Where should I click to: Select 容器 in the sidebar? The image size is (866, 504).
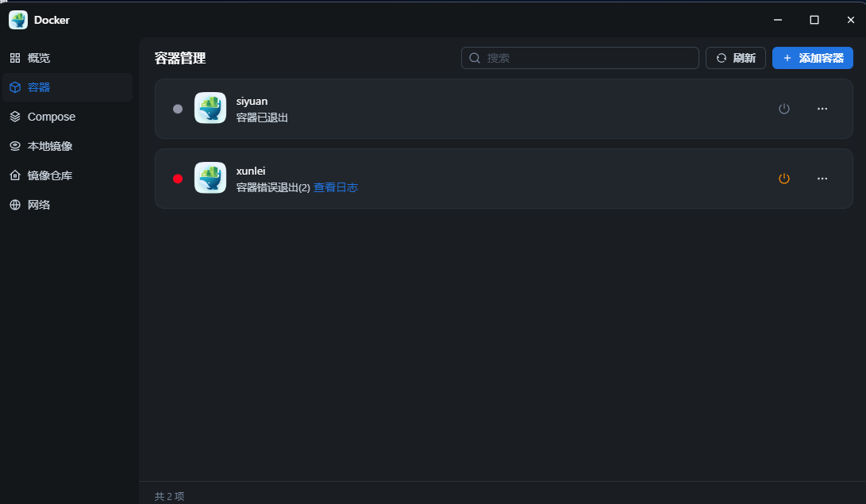pos(67,87)
